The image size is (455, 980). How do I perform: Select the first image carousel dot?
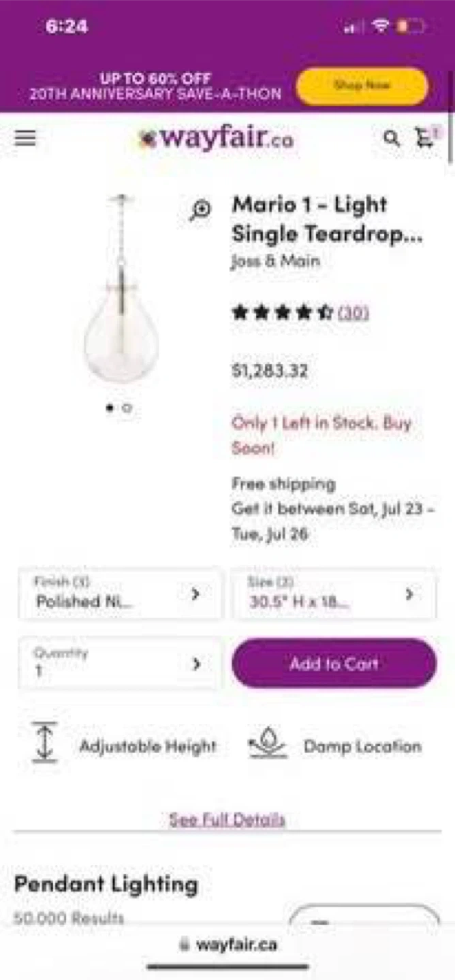(110, 408)
